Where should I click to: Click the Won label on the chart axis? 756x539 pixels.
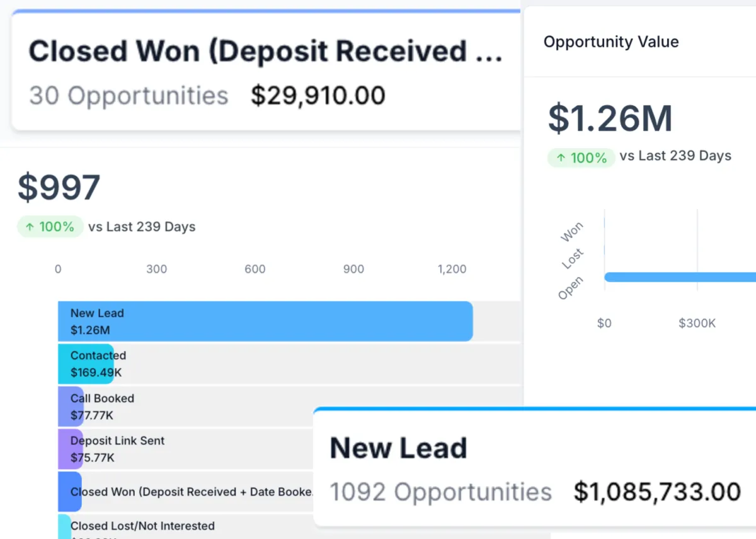[573, 232]
